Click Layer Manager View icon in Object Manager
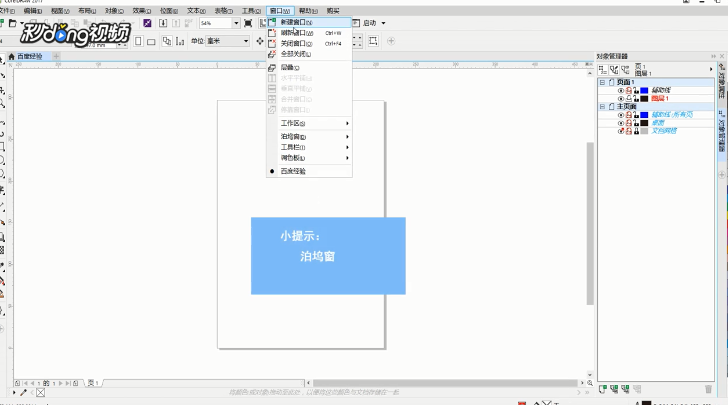Image resolution: width=728 pixels, height=405 pixels. (x=625, y=70)
